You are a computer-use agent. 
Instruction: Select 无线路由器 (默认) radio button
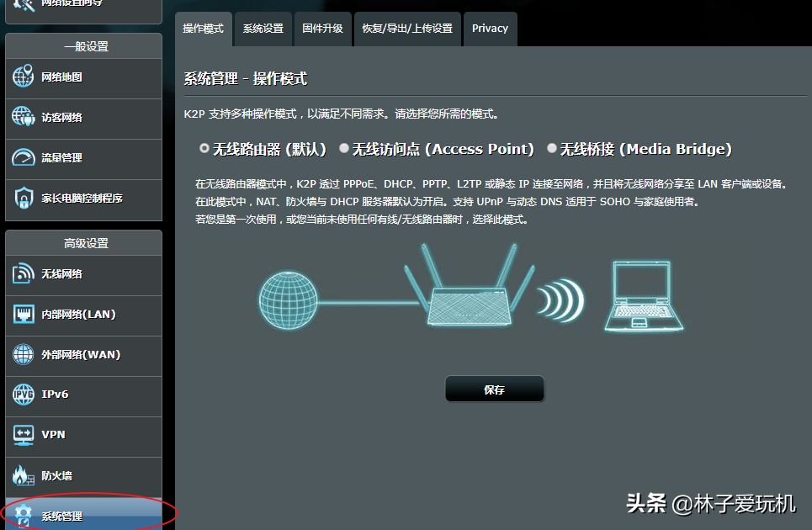pyautogui.click(x=204, y=149)
